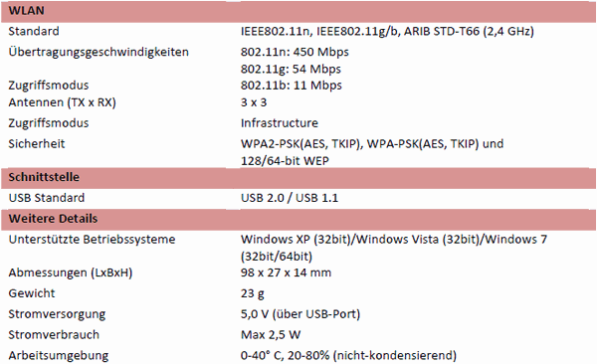
Task: Click the Standard row label
Action: click(x=34, y=31)
